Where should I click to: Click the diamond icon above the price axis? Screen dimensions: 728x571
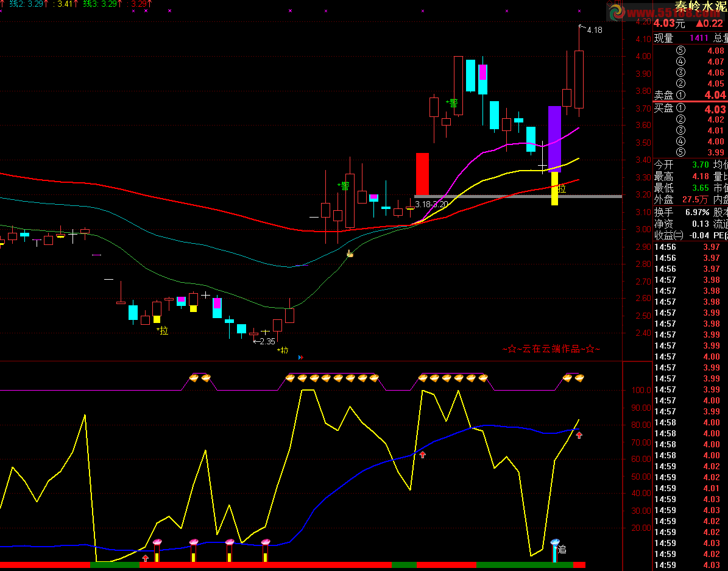[609, 3]
